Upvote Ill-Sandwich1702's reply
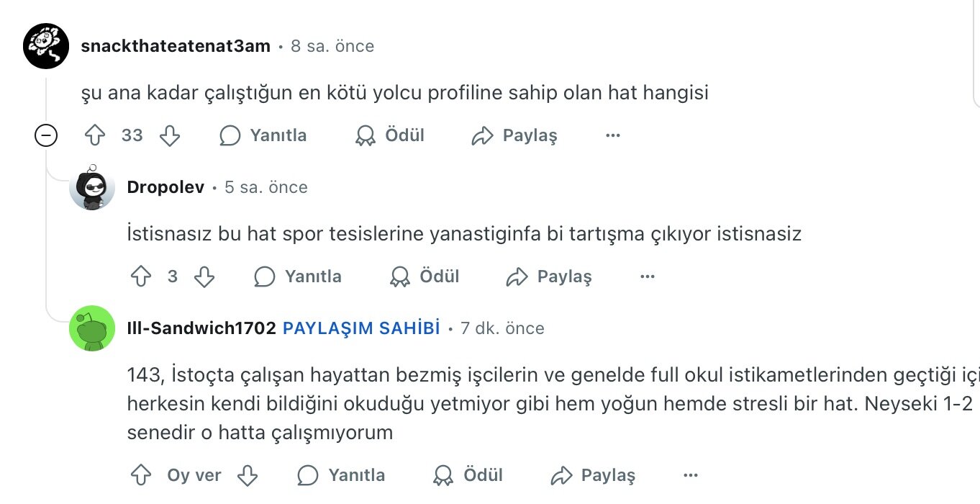The image size is (980, 504). click(x=141, y=475)
